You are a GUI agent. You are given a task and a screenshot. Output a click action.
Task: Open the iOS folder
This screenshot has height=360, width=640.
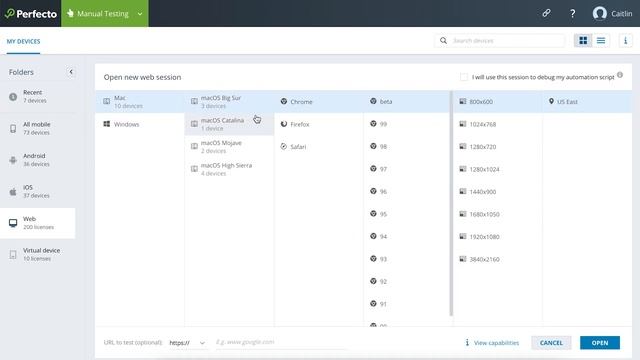click(x=38, y=191)
